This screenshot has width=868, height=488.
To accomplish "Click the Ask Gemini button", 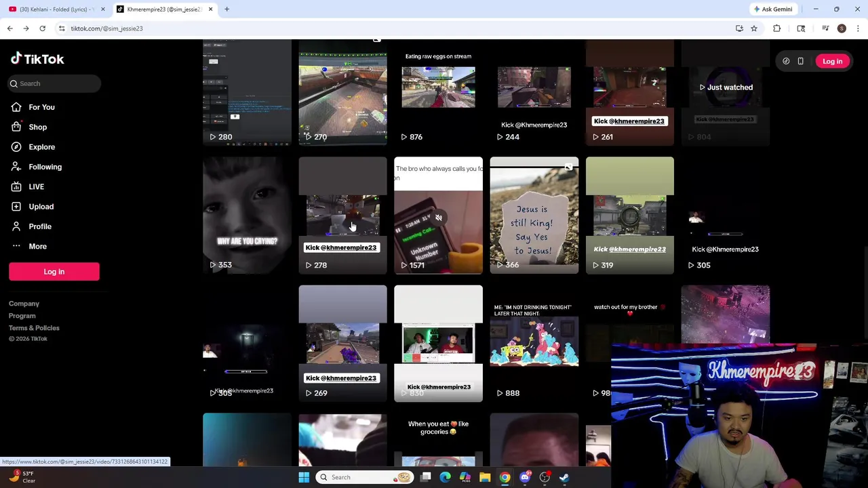I will pyautogui.click(x=772, y=9).
